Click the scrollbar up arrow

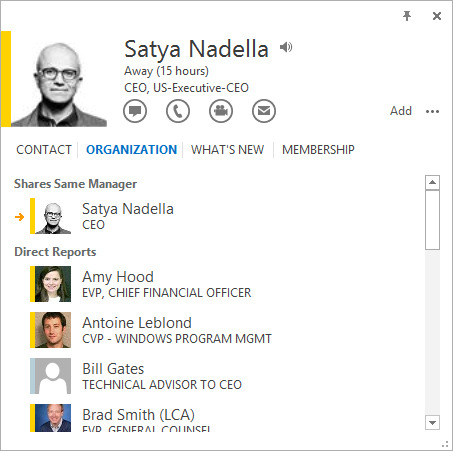click(432, 182)
